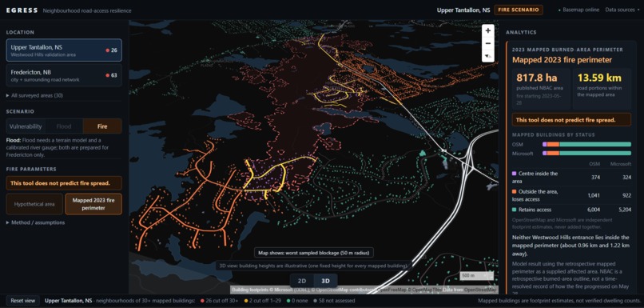Switch scenario to Vulnerability

pyautogui.click(x=26, y=126)
